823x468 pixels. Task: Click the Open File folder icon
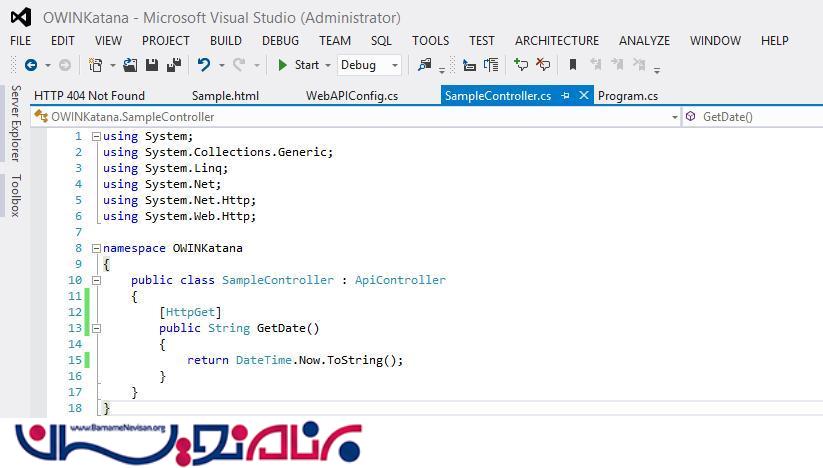[x=131, y=65]
